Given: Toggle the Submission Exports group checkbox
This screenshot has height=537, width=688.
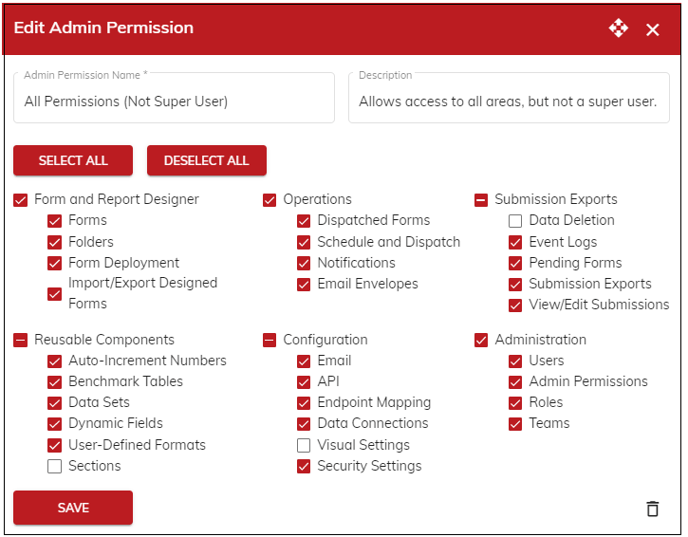Looking at the screenshot, I should 482,200.
